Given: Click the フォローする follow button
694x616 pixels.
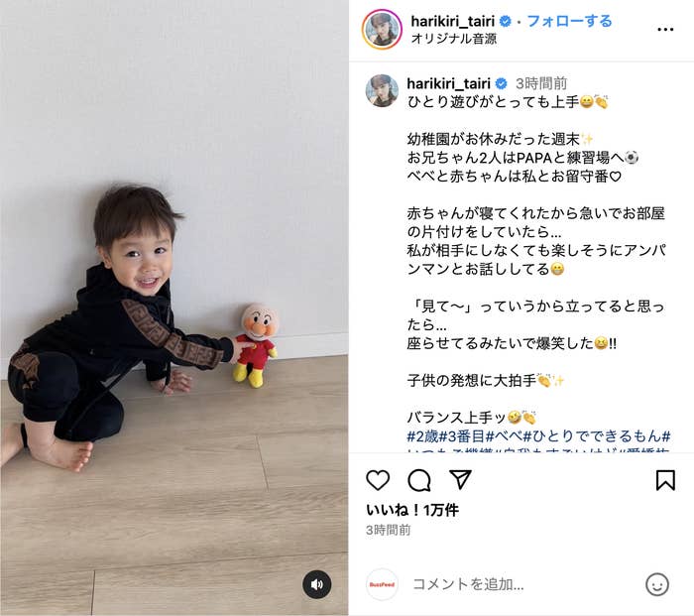Looking at the screenshot, I should coord(570,21).
